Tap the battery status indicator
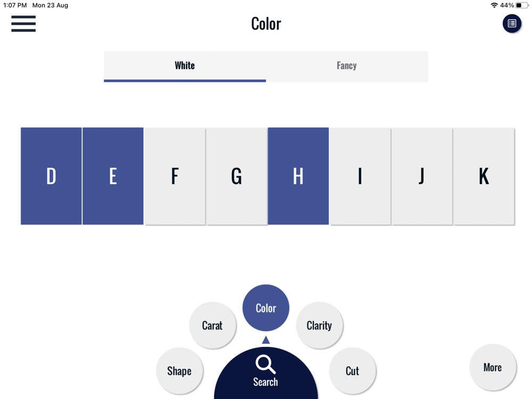Viewport: 532px width, 399px height. click(522, 5)
